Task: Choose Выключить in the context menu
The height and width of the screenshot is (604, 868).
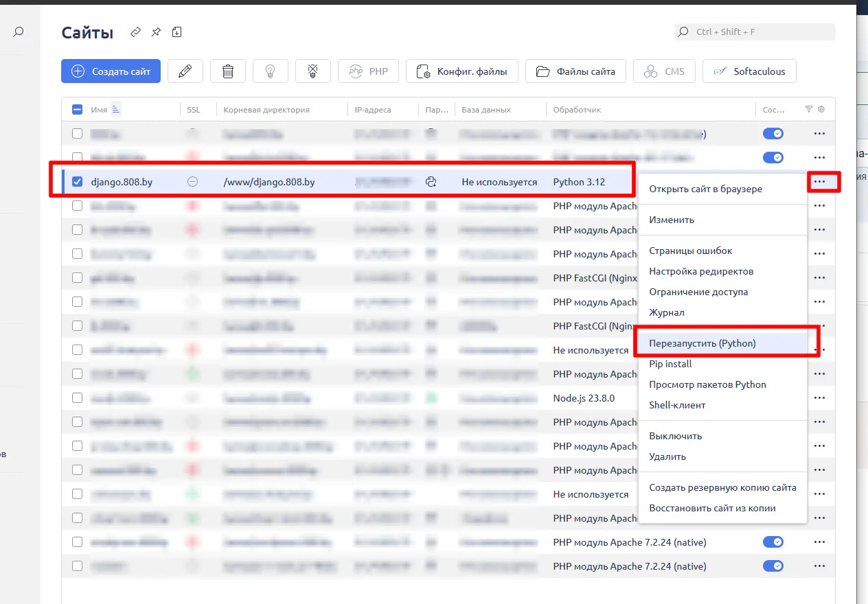Action: pos(722,436)
